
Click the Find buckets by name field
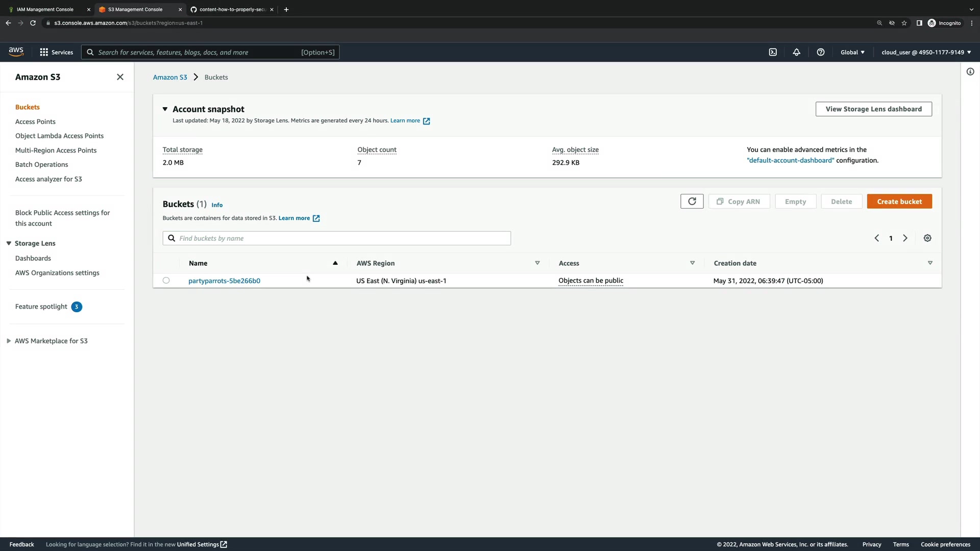[337, 238]
